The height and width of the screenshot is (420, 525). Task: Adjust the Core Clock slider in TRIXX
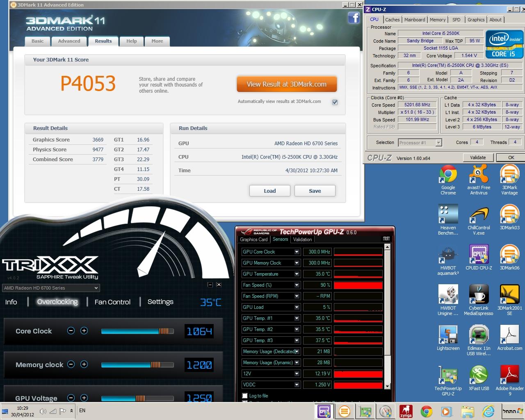pyautogui.click(x=137, y=331)
